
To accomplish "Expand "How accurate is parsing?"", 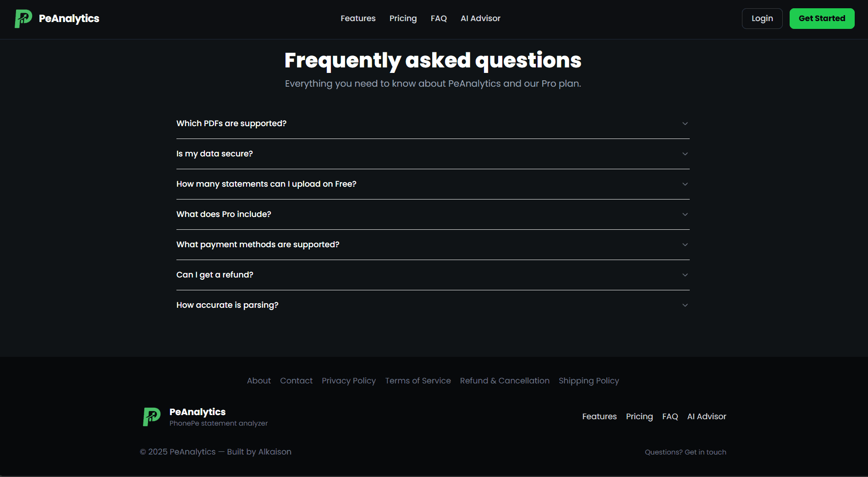I will point(433,305).
